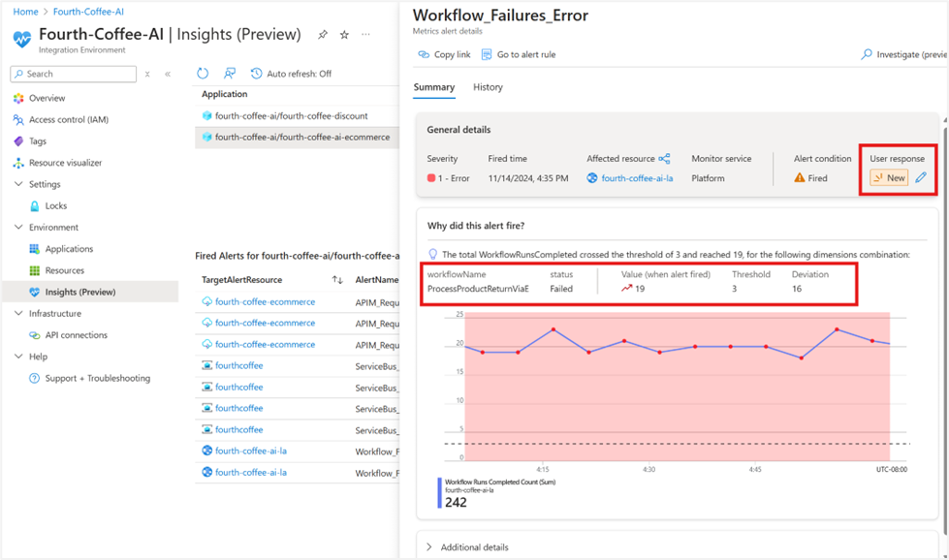The width and height of the screenshot is (949, 560).
Task: Open the more options ellipsis in the header
Action: click(x=365, y=35)
